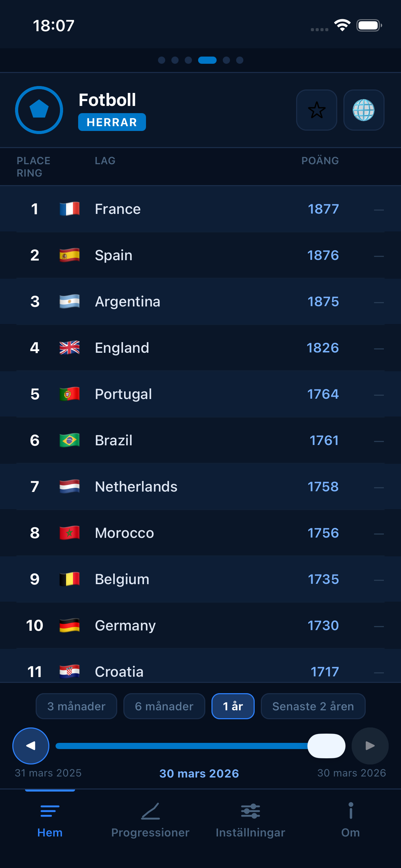Screen dimensions: 401x868
Task: Switch to the 6 månader period
Action: click(x=164, y=706)
